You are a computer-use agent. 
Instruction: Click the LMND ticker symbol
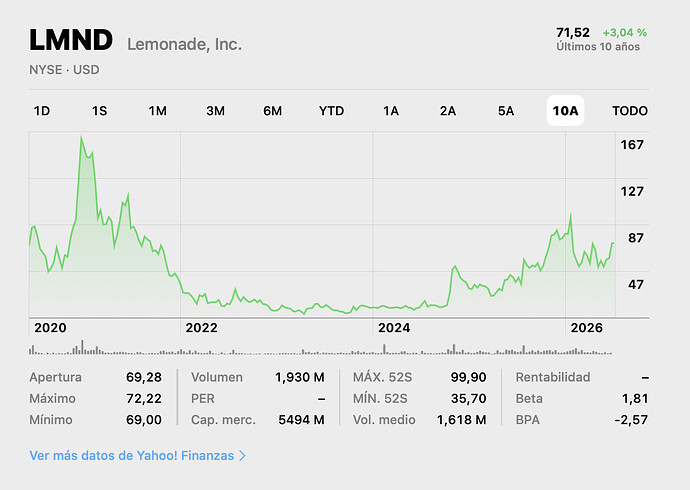(71, 40)
